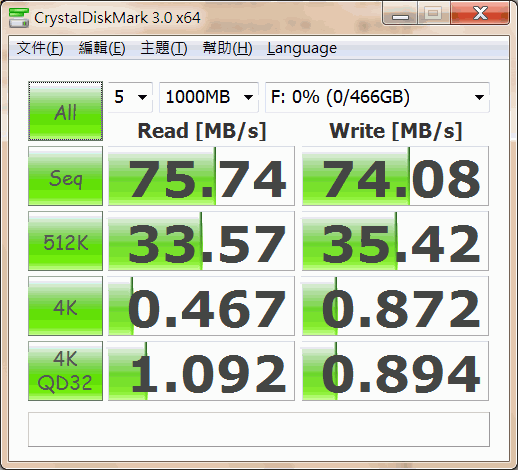Open the 編輯(E) menu
Viewport: 518px width, 470px height.
tap(102, 48)
